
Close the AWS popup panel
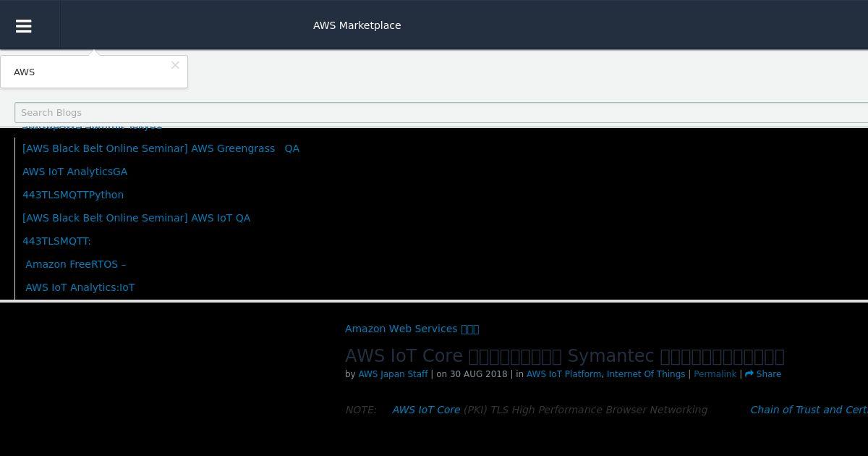point(175,65)
